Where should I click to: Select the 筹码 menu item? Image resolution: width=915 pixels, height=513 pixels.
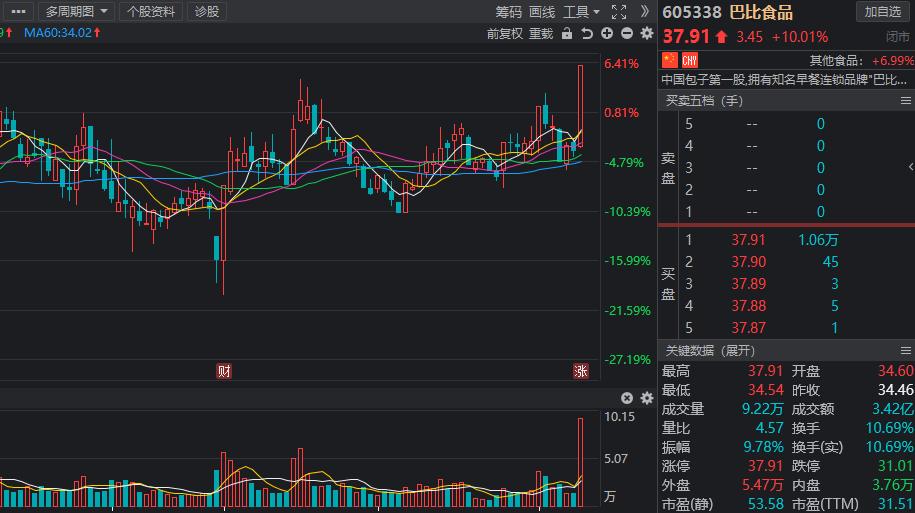pos(508,12)
